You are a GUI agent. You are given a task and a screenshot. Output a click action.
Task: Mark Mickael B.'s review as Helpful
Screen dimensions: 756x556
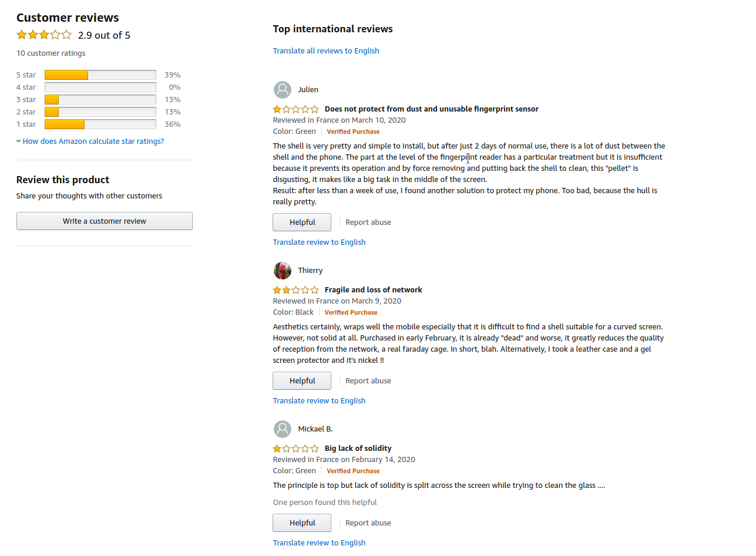pyautogui.click(x=302, y=523)
